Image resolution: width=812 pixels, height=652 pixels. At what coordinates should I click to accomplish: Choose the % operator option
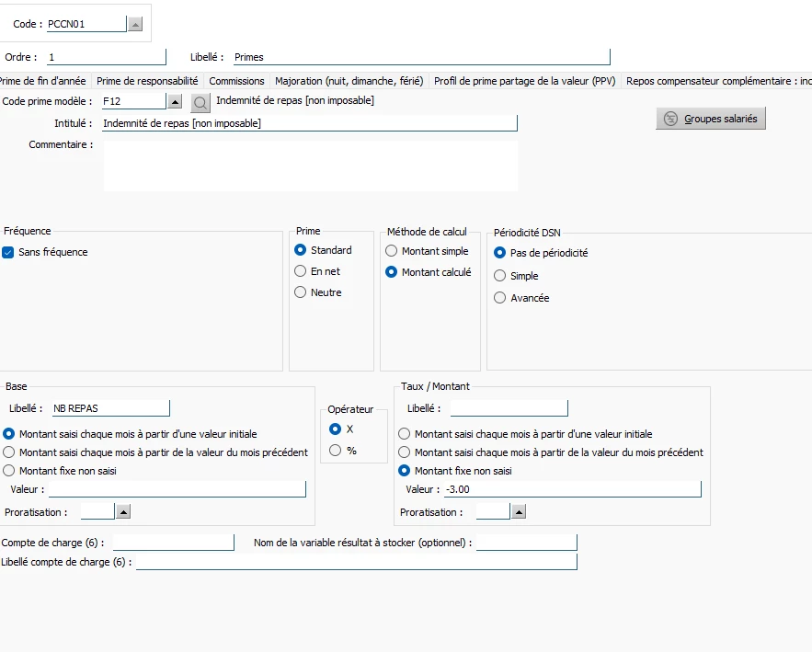[x=335, y=451]
